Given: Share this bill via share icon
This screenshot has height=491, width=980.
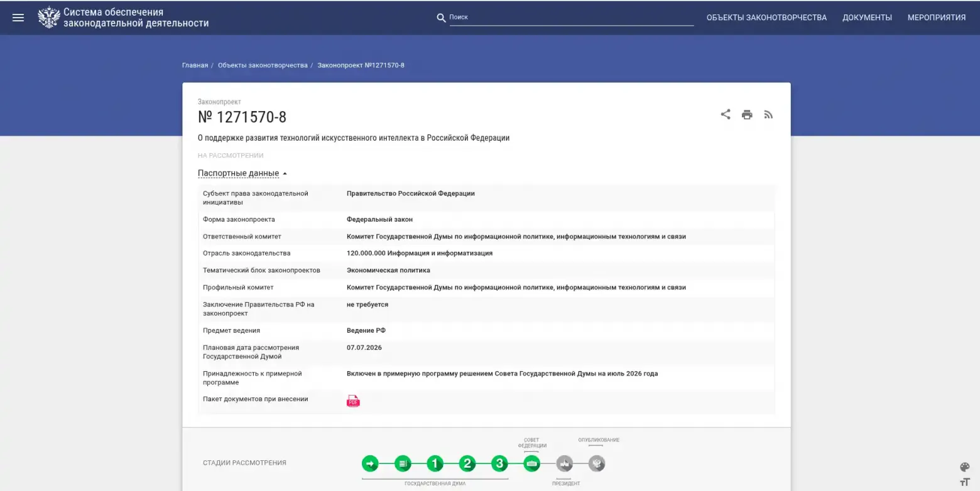Looking at the screenshot, I should [726, 114].
